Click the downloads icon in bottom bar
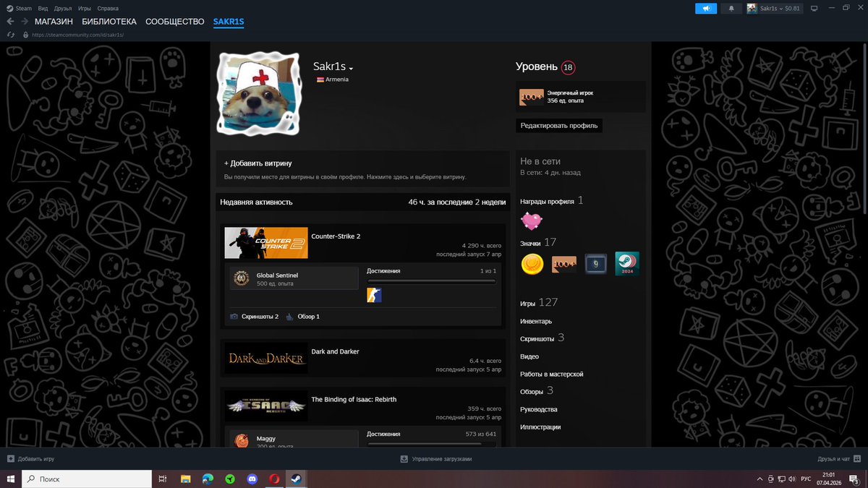868x488 pixels. coord(404,458)
